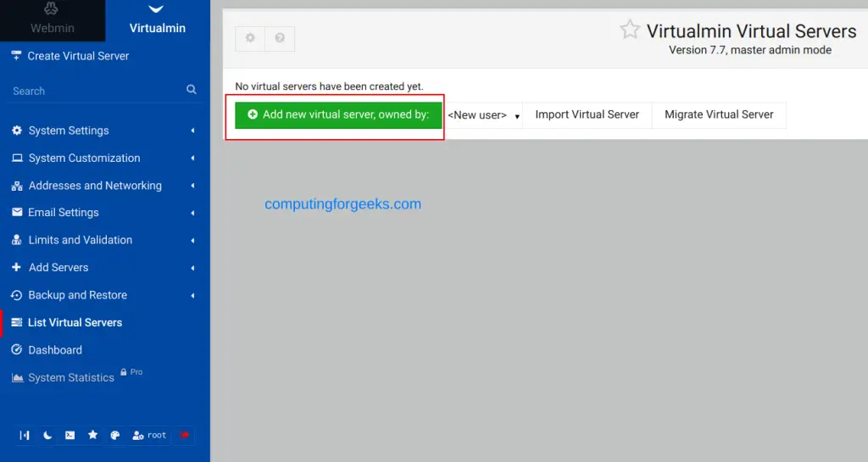The image size is (868, 462).
Task: Expand Limits and Validation section
Action: pos(104,240)
